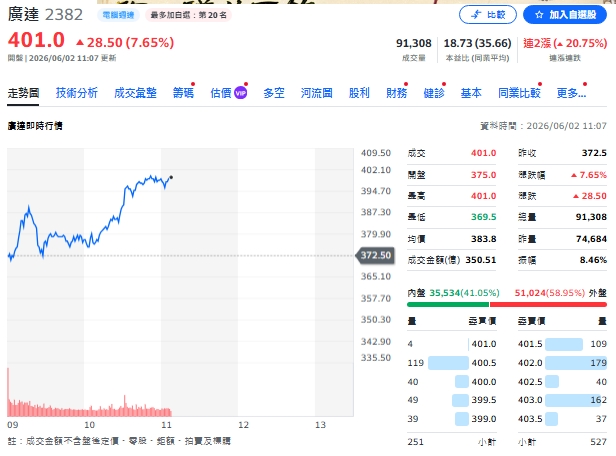Open the 成交彙整 tab

[x=135, y=93]
